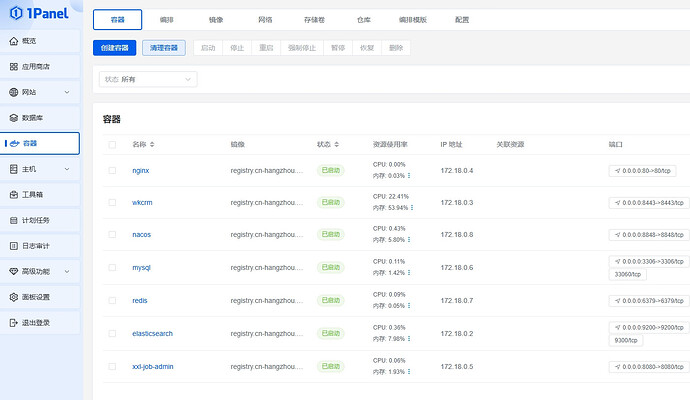Click the 高级功能 diamond icon
The width and height of the screenshot is (690, 400).
point(14,272)
